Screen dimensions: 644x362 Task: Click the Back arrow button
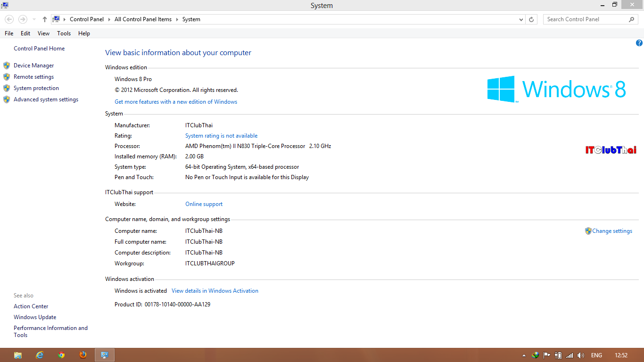pyautogui.click(x=9, y=19)
